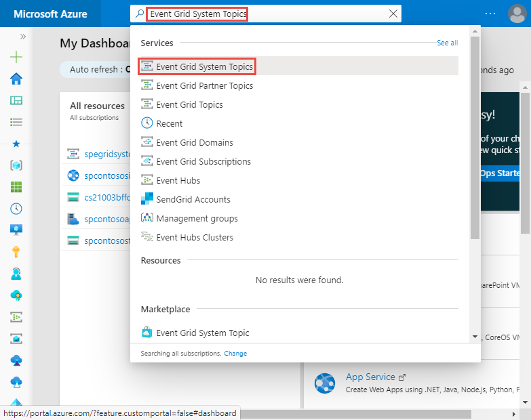Click the dropdown scrollbar down arrow
Screen dimensions: 531x420
pyautogui.click(x=475, y=337)
